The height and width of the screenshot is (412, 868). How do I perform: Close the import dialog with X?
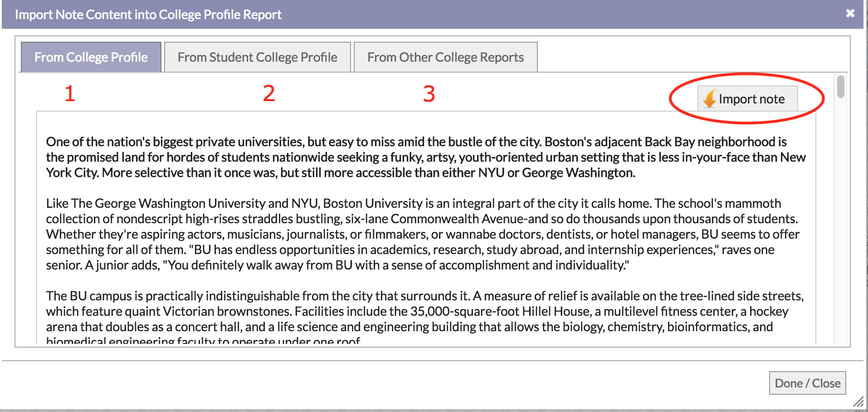[850, 13]
